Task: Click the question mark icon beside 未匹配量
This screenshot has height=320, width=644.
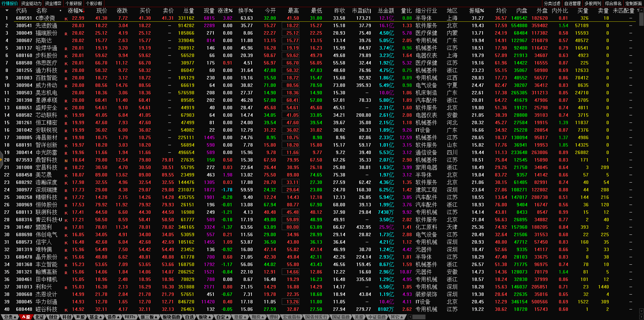Action: [x=638, y=11]
